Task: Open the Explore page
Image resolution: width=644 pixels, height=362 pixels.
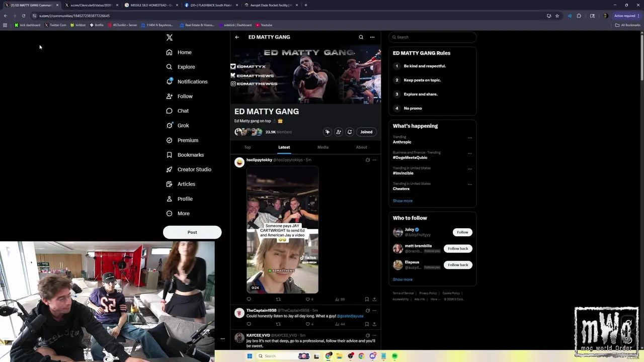Action: [181, 67]
